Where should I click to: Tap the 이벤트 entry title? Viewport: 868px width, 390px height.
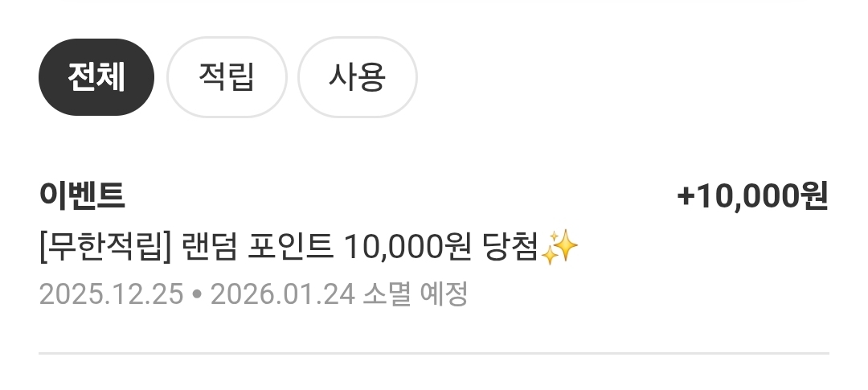coord(82,195)
